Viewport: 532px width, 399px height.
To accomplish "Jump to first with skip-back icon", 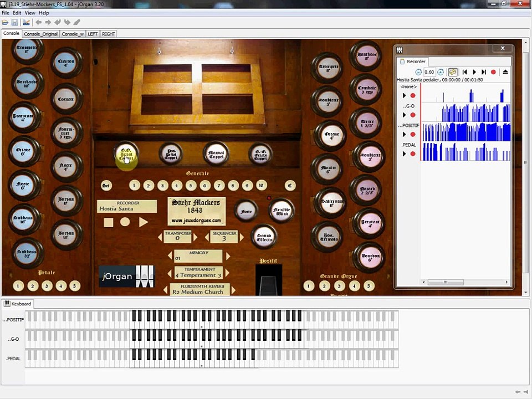I will click(x=465, y=72).
